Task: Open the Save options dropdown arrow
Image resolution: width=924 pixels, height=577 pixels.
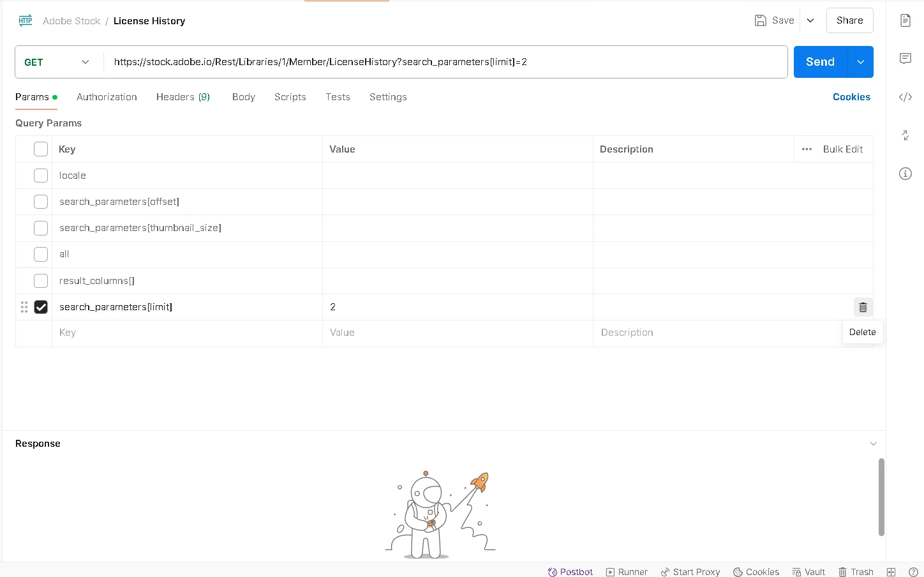Action: [x=810, y=20]
